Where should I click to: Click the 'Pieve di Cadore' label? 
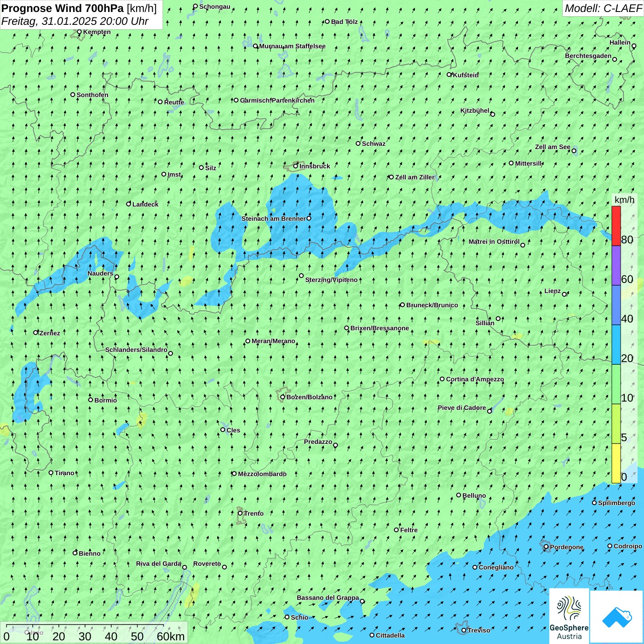click(462, 408)
